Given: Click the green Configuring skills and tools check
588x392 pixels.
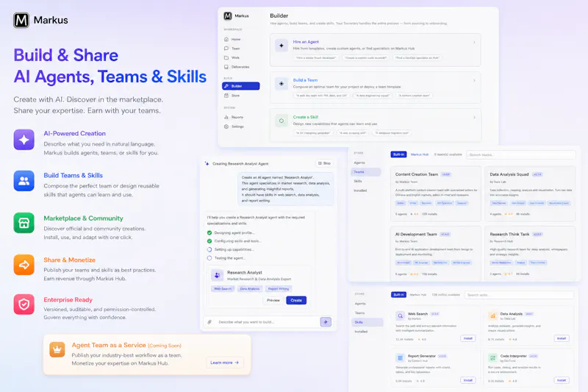Looking at the screenshot, I should click(x=209, y=241).
